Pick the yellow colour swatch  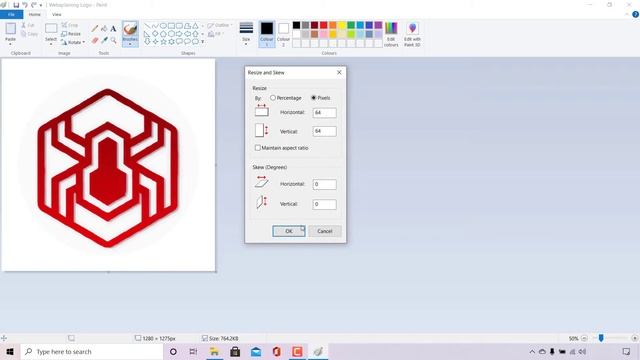tap(342, 25)
